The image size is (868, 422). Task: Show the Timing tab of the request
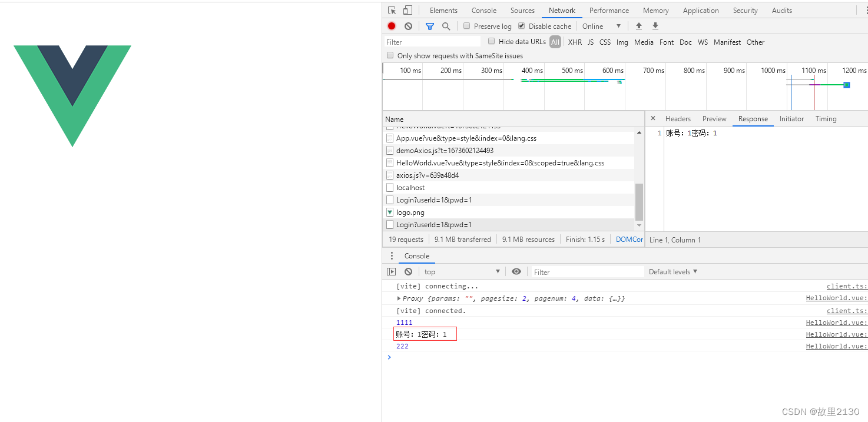[x=826, y=118]
